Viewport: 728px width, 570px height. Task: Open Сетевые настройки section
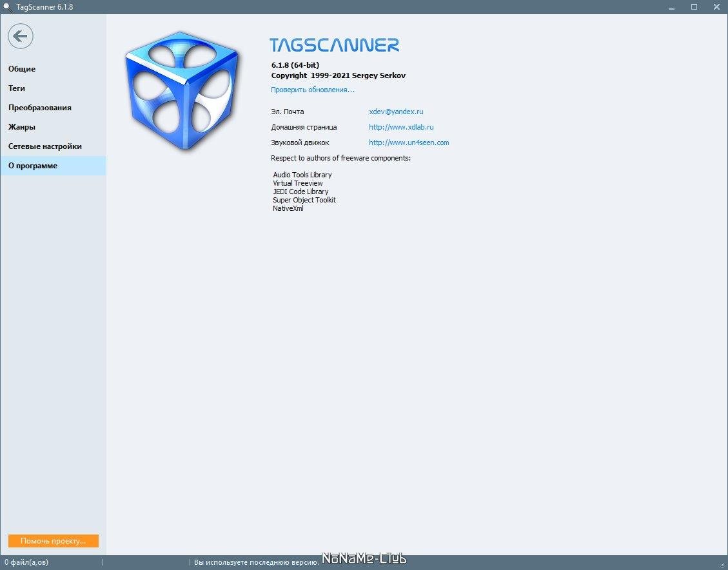(45, 146)
